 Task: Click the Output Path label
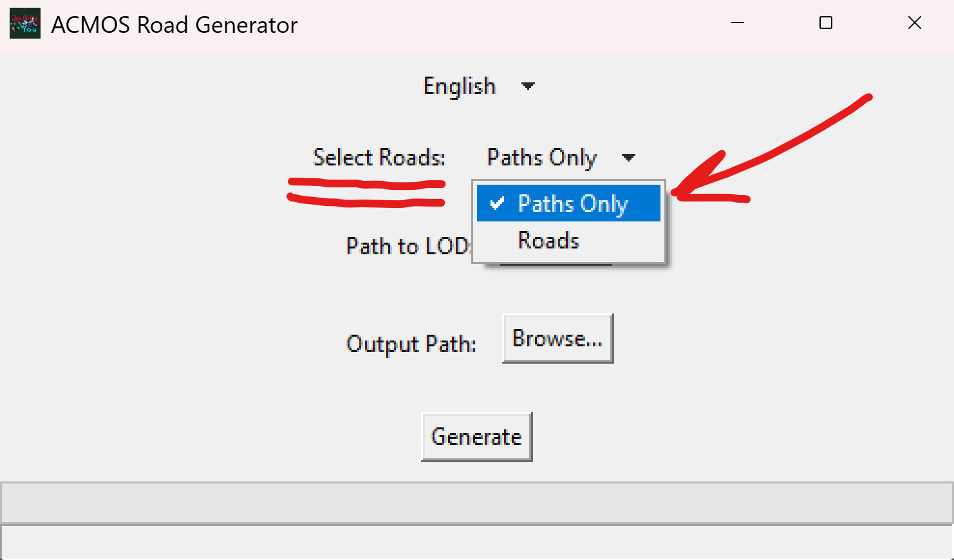411,344
